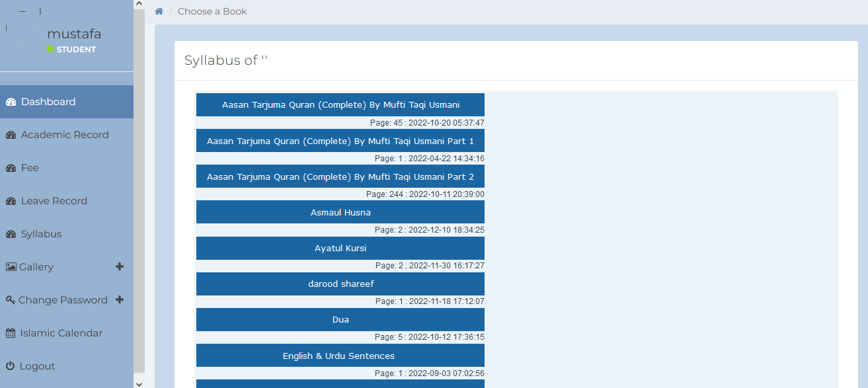Click the Syllabus of heading
Image resolution: width=868 pixels, height=388 pixels.
pyautogui.click(x=226, y=60)
